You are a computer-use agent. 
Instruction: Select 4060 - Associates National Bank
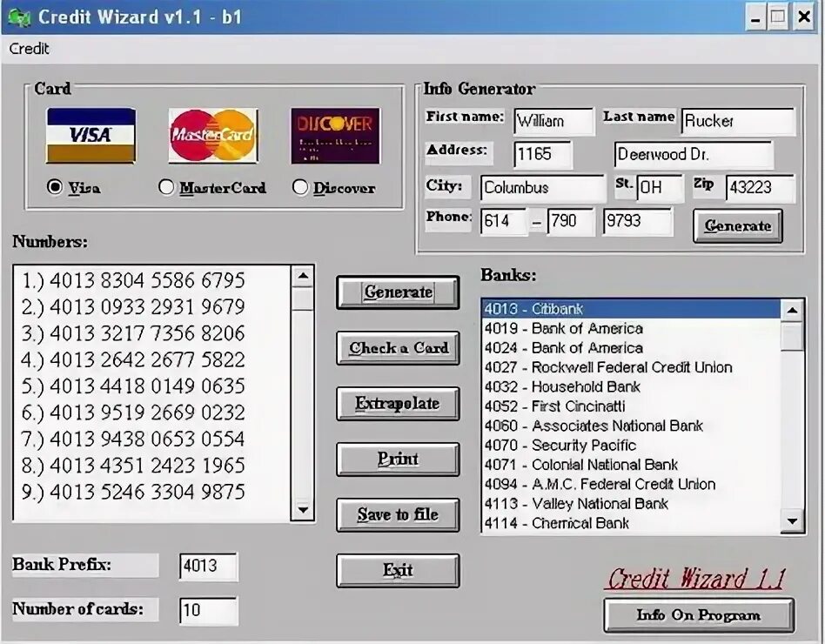pos(631,426)
